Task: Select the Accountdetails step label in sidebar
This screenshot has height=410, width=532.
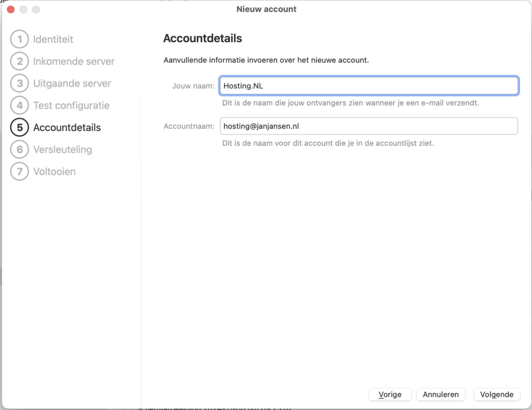Action: tap(67, 128)
